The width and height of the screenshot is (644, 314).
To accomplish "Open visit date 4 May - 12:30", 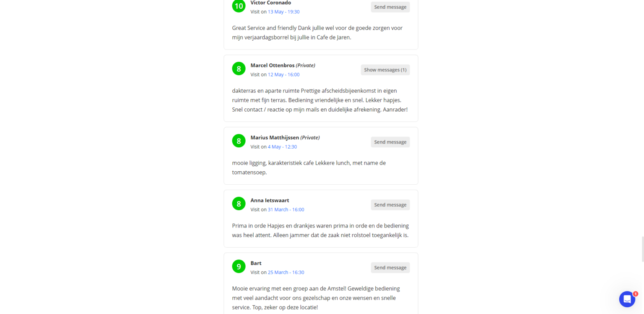I will [x=282, y=147].
